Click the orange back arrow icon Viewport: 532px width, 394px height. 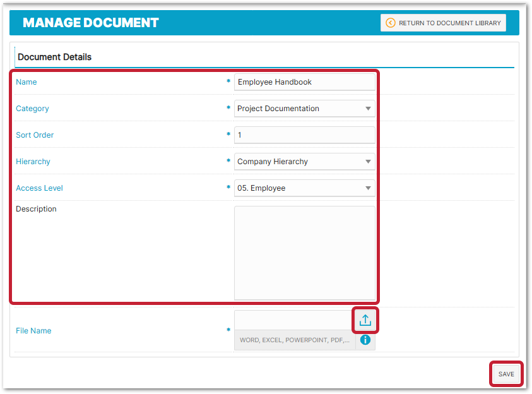(x=390, y=23)
